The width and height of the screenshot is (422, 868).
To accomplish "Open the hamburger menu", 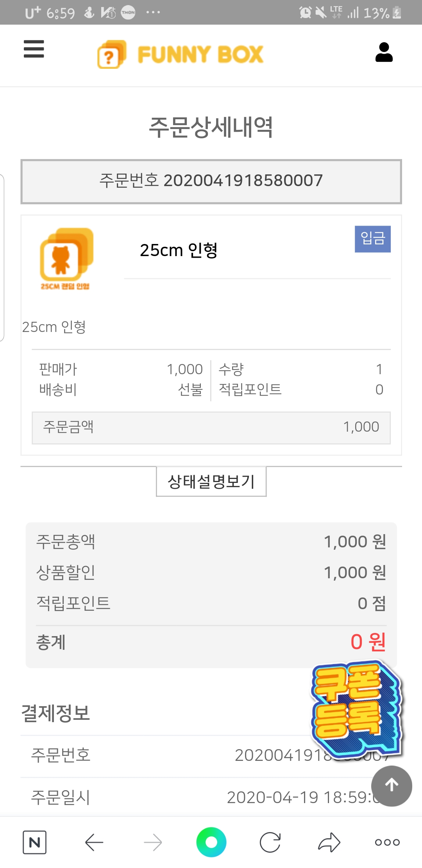I will click(34, 49).
